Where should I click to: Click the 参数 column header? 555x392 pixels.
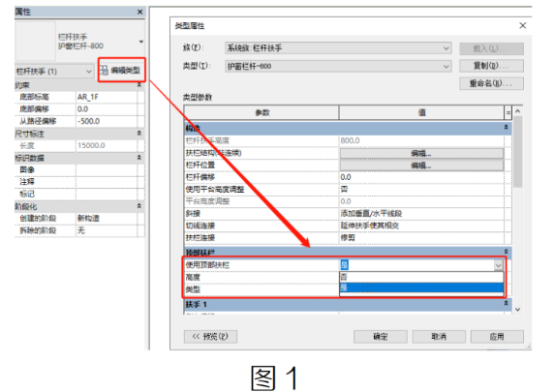point(262,112)
